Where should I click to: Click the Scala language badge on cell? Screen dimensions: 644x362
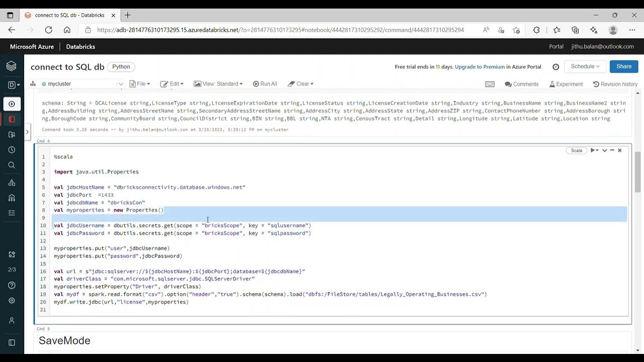[577, 150]
